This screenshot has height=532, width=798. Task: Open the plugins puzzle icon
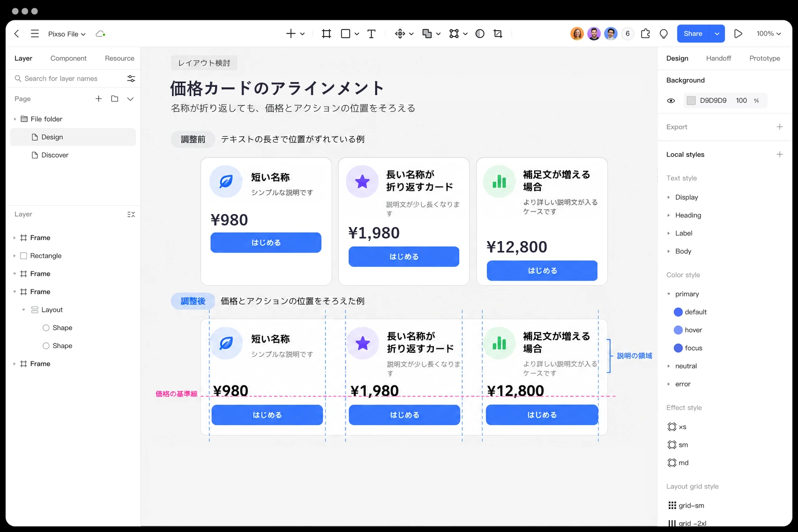[x=645, y=34]
